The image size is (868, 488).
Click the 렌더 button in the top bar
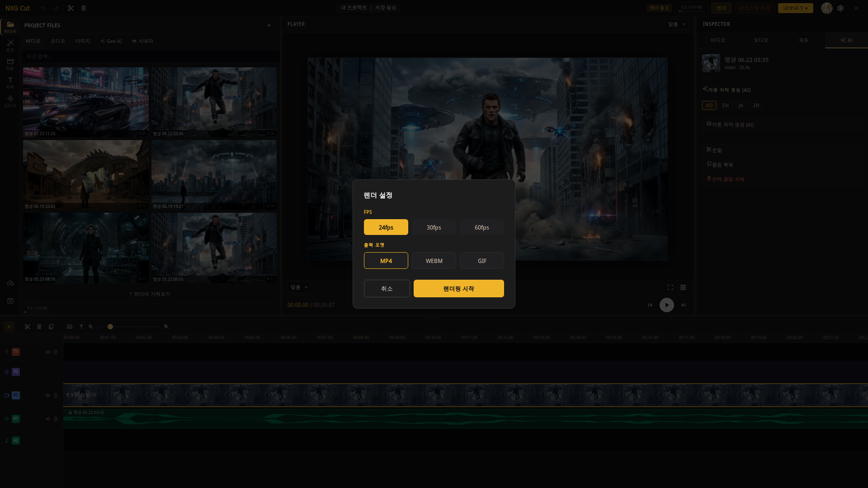(x=722, y=8)
